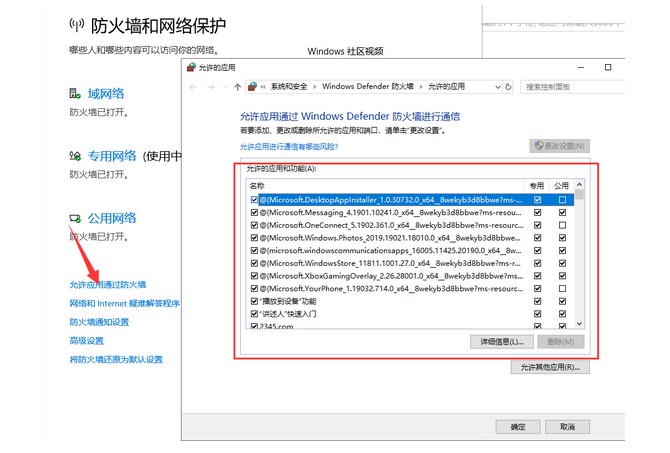Screen dimensions: 670x453
Task: Click the '搜索控制面板' search field
Action: click(560, 87)
